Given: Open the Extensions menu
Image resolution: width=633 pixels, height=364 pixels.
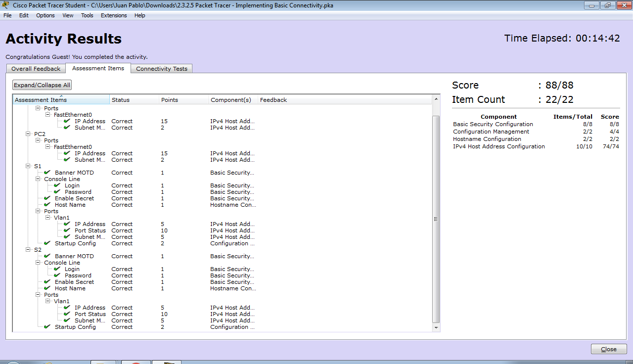Looking at the screenshot, I should tap(113, 15).
